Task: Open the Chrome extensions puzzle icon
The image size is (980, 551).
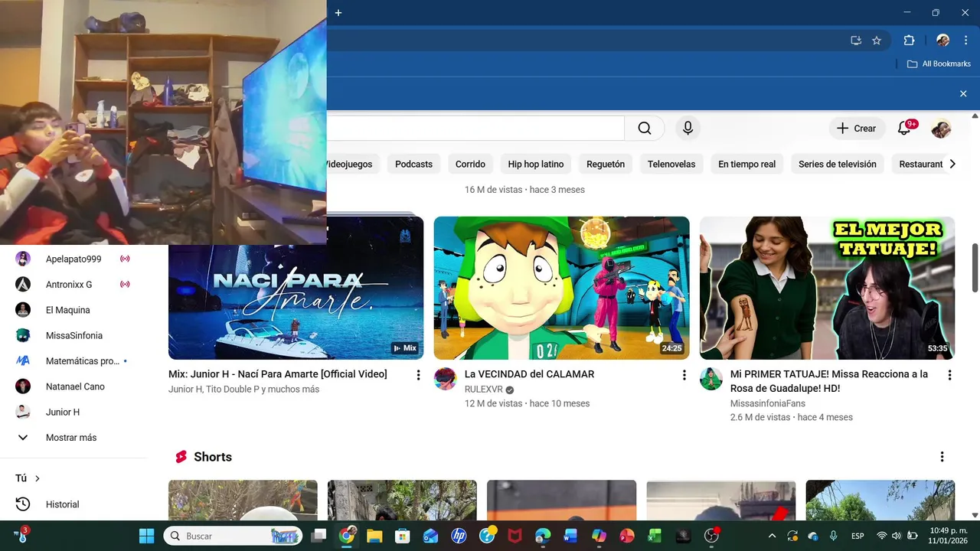Action: (909, 41)
